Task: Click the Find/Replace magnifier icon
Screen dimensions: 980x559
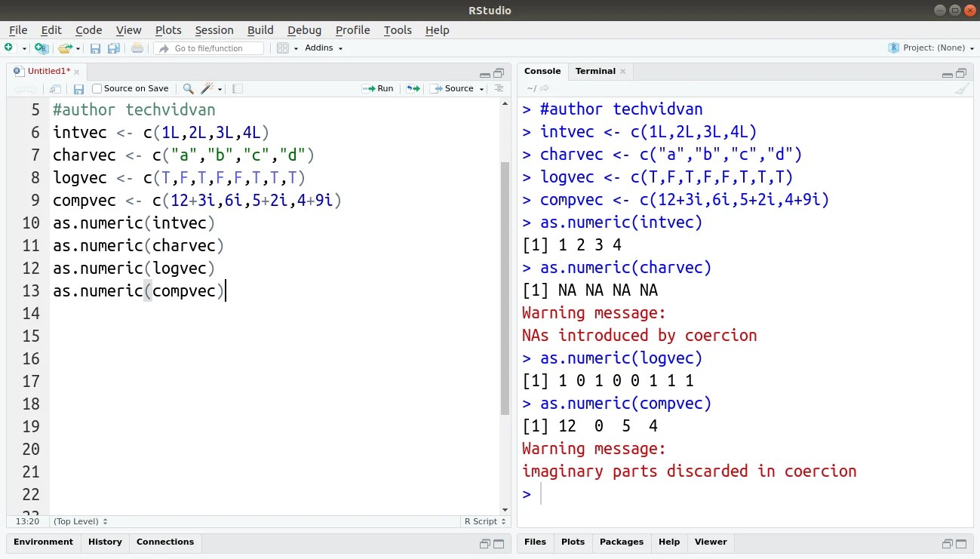Action: point(189,89)
